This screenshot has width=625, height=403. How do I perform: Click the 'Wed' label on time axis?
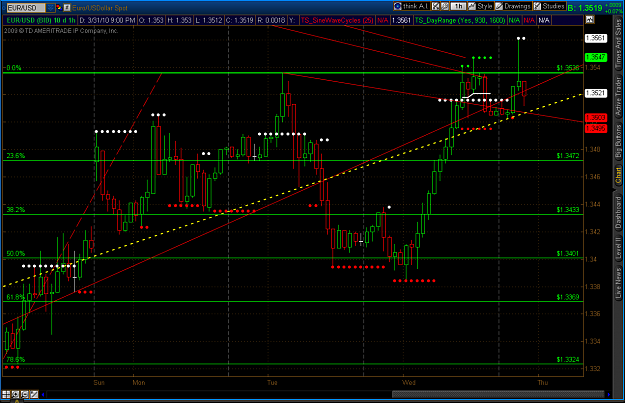409,383
